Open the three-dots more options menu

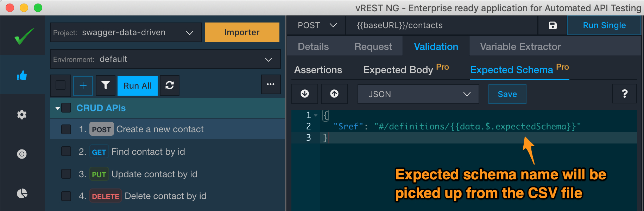(271, 84)
